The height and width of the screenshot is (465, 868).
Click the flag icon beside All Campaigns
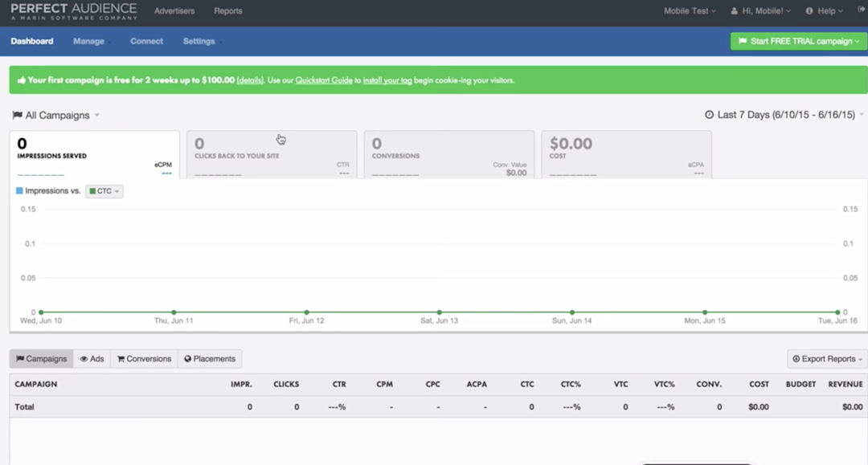tap(17, 115)
